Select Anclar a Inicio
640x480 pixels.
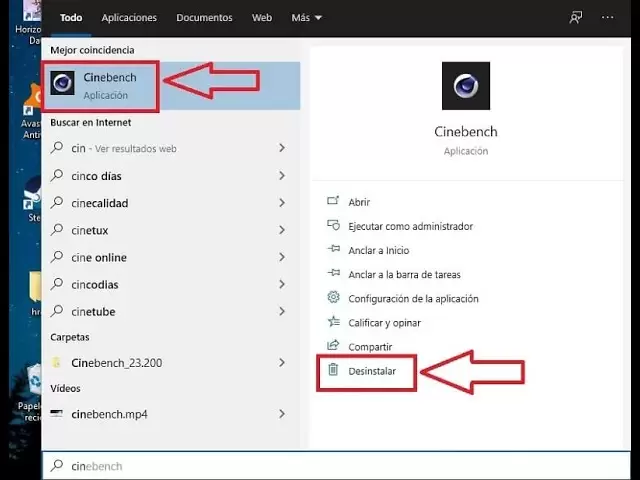pyautogui.click(x=378, y=250)
